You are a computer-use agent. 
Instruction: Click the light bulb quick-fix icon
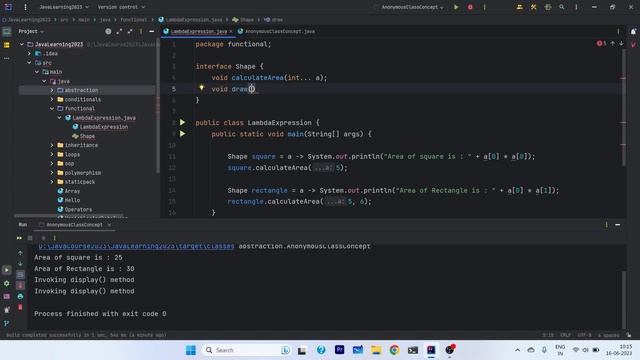pos(201,87)
